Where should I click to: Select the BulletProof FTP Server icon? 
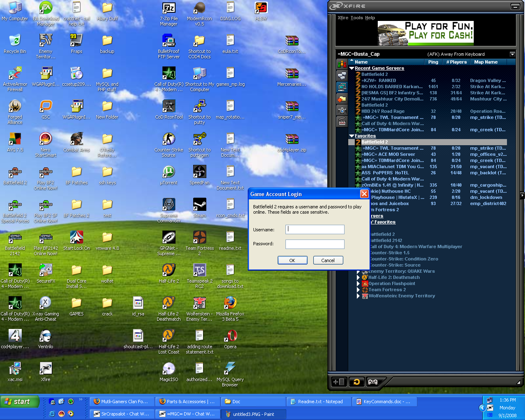(x=169, y=46)
